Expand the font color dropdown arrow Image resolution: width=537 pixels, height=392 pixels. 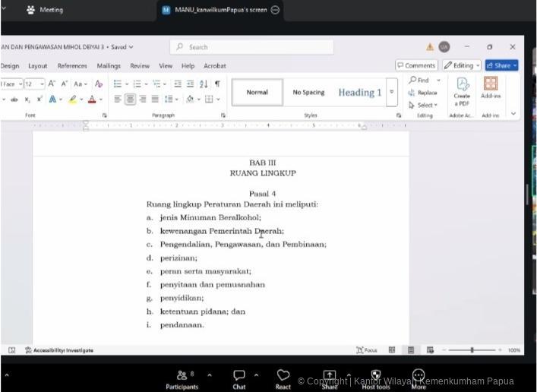click(x=101, y=100)
